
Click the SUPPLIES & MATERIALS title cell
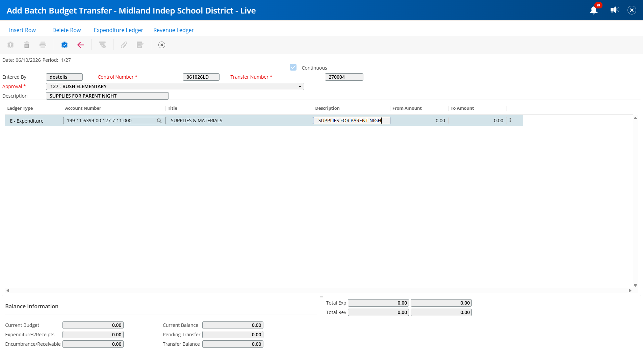239,121
